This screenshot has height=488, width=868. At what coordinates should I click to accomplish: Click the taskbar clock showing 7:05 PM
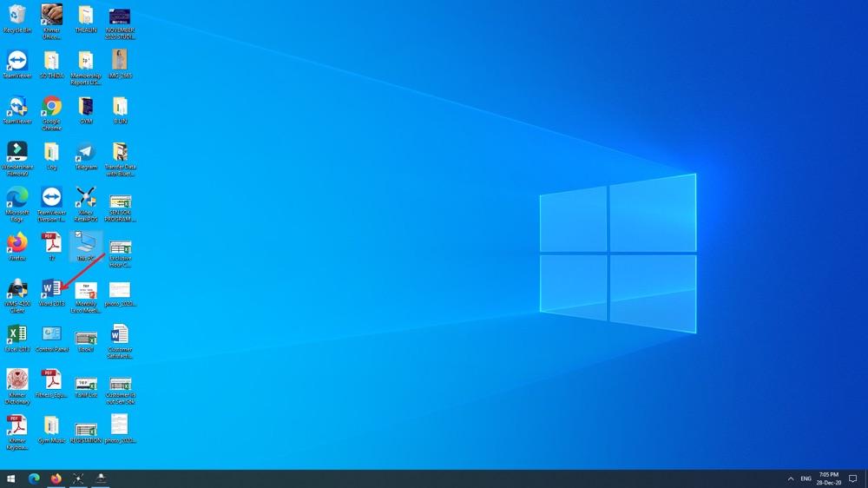tap(828, 478)
